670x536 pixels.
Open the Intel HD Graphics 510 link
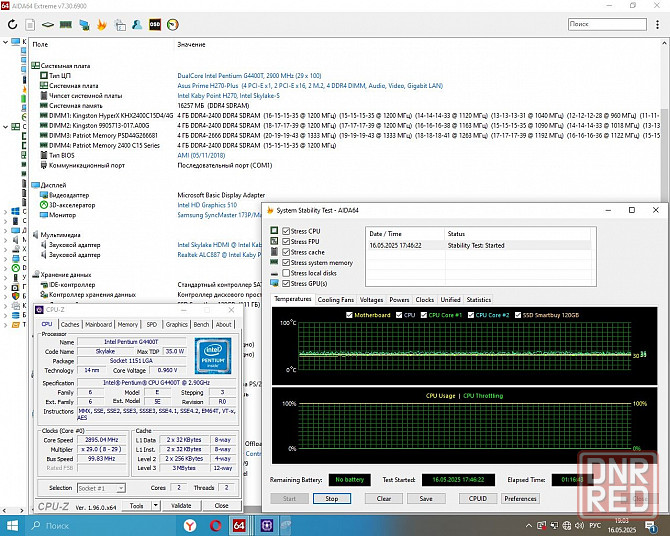(207, 205)
